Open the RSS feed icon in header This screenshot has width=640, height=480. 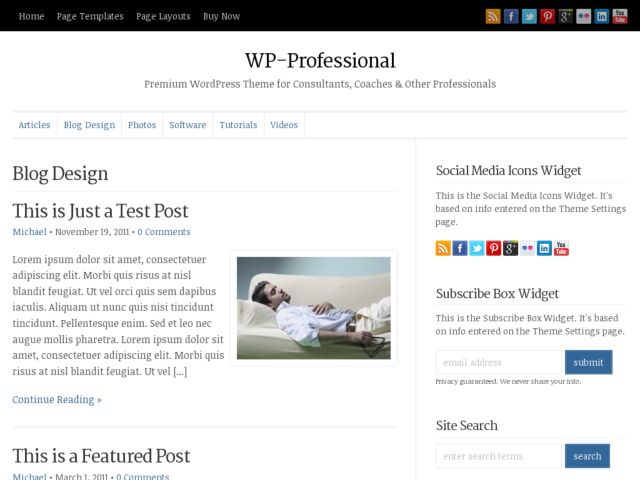point(493,17)
